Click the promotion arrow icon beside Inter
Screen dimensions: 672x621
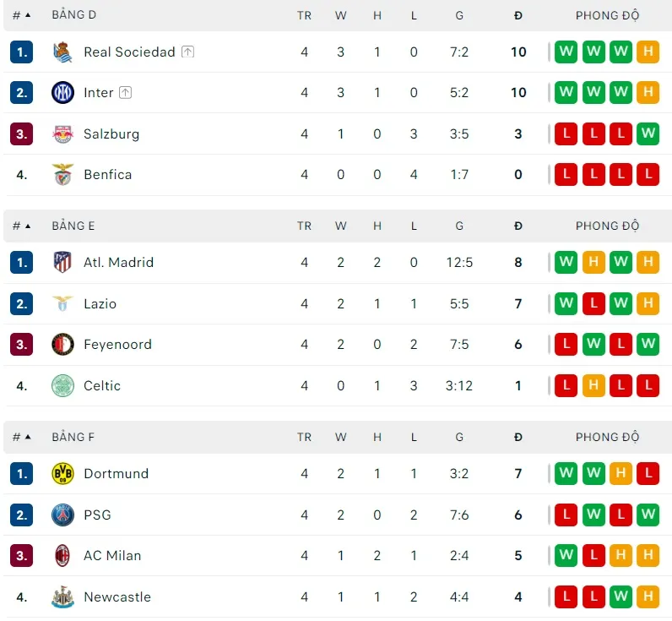[x=125, y=93]
